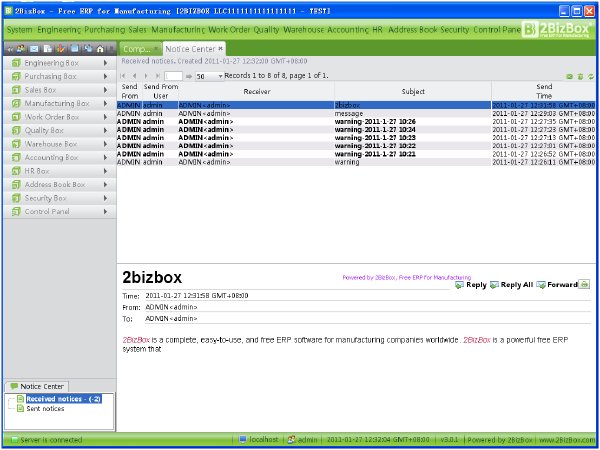
Task: Click the Forward button
Action: coord(557,285)
